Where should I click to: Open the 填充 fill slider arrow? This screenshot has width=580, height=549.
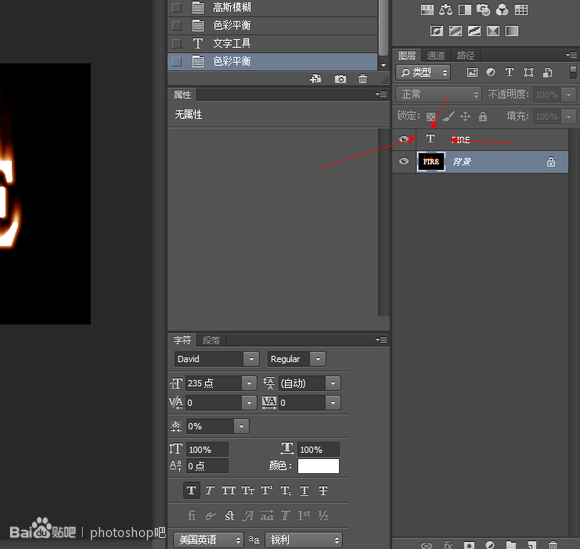click(569, 117)
